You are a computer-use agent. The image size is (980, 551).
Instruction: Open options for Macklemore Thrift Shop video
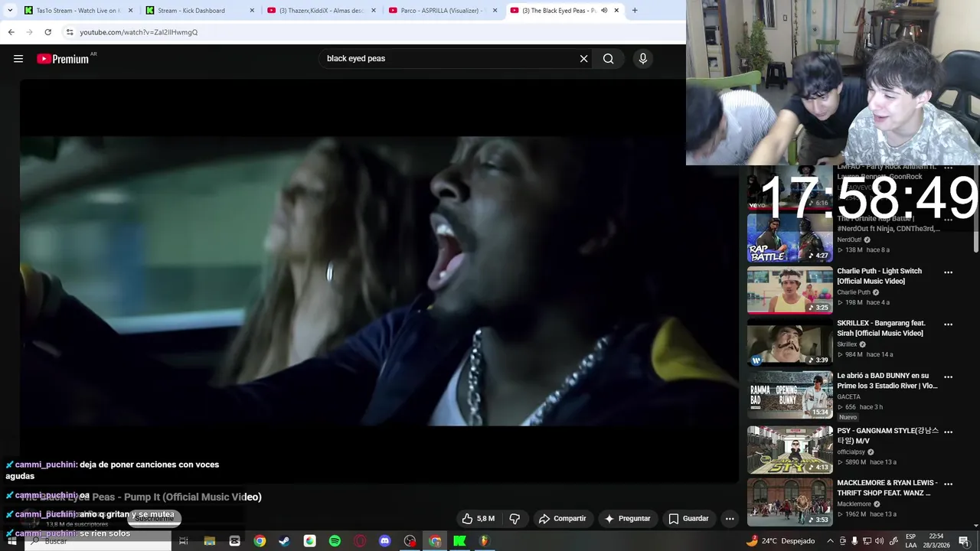pyautogui.click(x=948, y=484)
